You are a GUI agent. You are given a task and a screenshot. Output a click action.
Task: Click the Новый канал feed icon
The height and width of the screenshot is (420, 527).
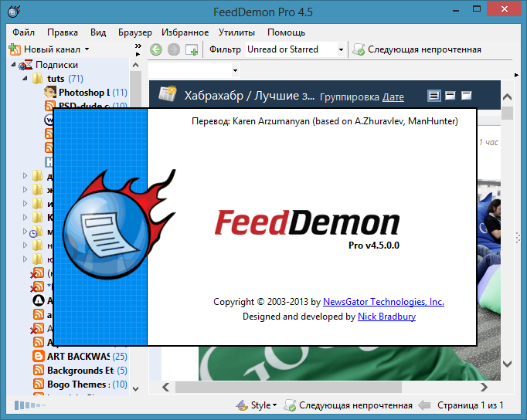pyautogui.click(x=15, y=49)
